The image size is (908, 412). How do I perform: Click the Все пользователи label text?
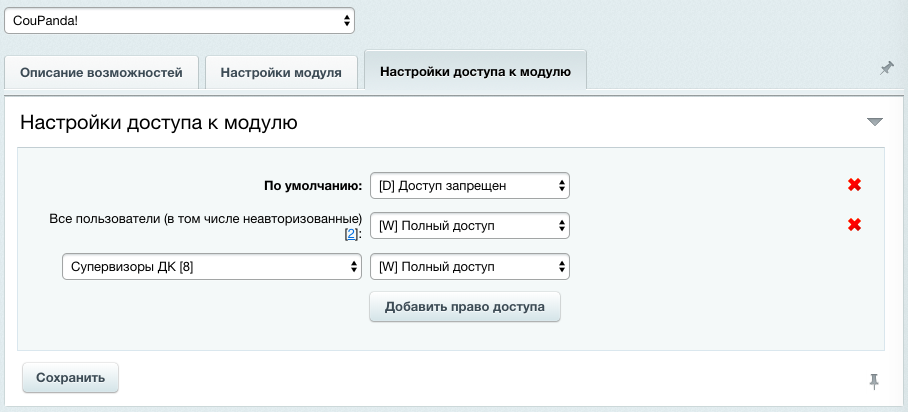tap(204, 218)
